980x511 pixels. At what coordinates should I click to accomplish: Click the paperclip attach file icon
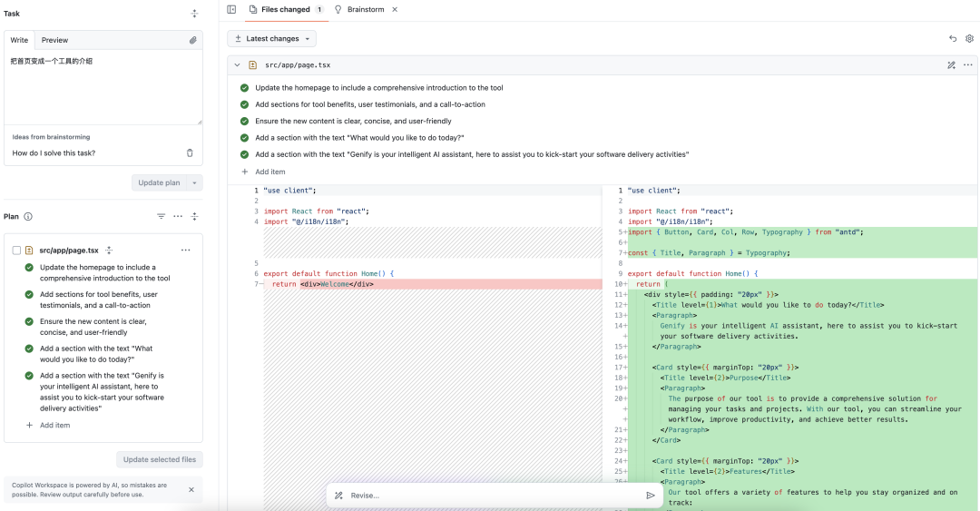pyautogui.click(x=193, y=40)
